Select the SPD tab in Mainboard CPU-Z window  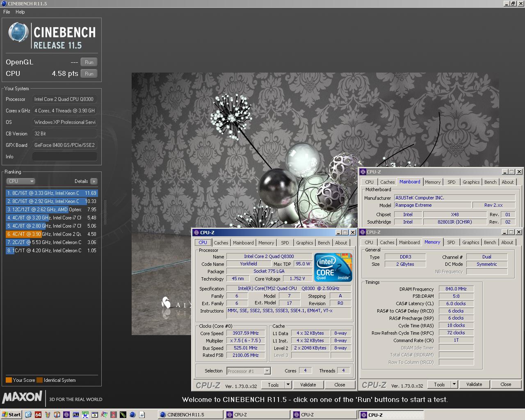pos(451,182)
